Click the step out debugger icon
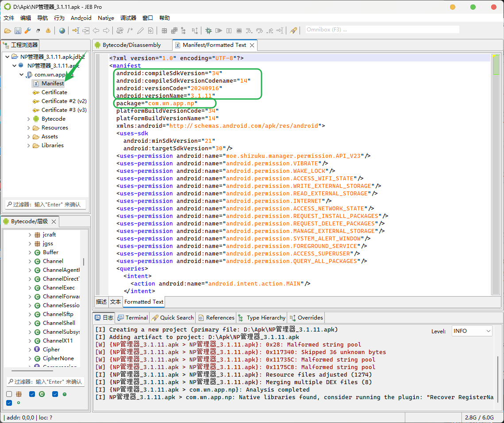Viewport: 504px width, 423px height. point(270,30)
